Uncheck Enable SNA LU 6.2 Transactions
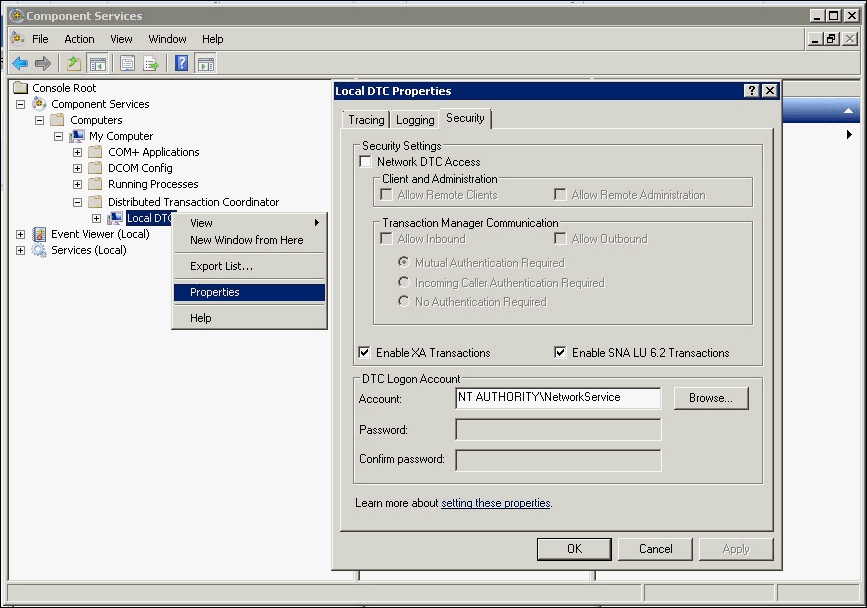Image resolution: width=867 pixels, height=608 pixels. 560,352
